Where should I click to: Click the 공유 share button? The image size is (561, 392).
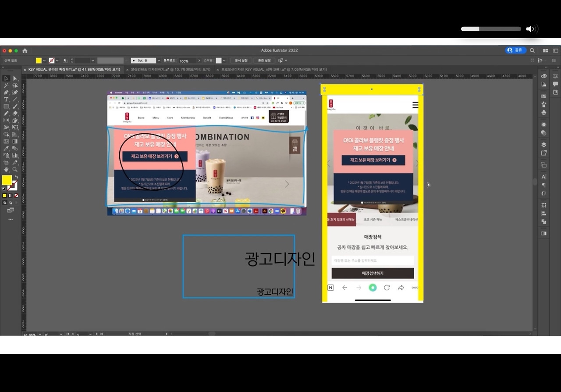[516, 50]
